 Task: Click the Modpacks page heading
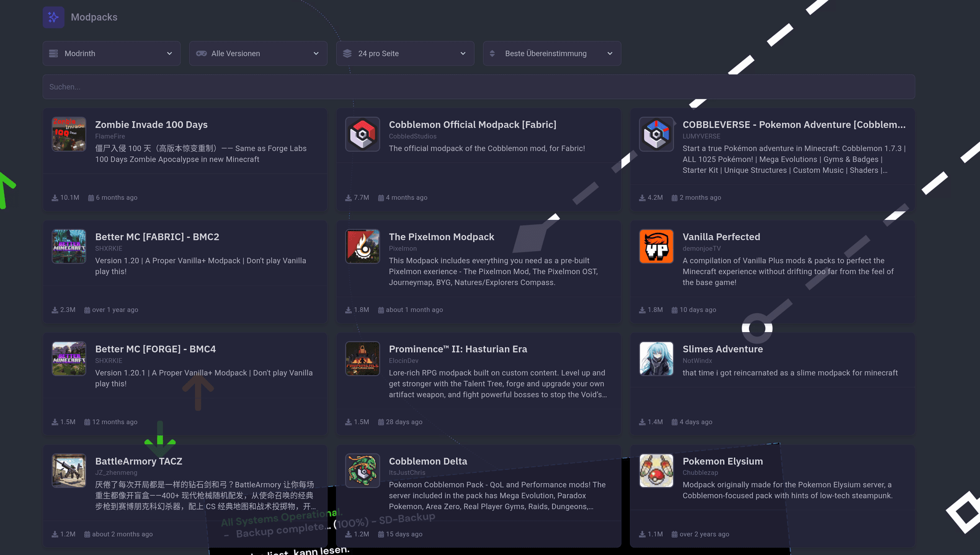coord(94,17)
